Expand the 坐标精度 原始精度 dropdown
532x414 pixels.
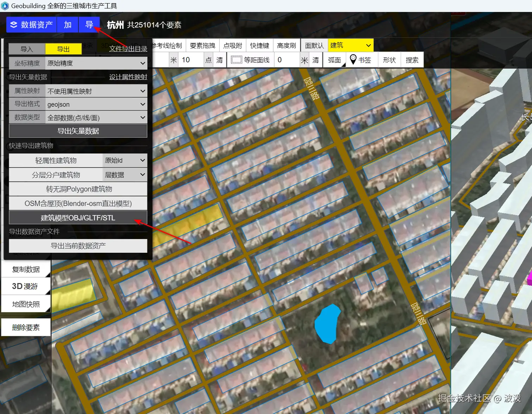tap(96, 63)
